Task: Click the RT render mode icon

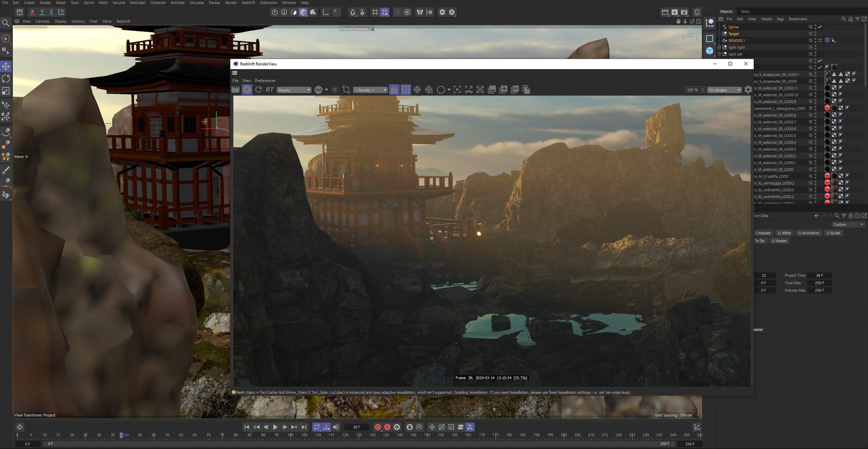Action: pos(270,90)
